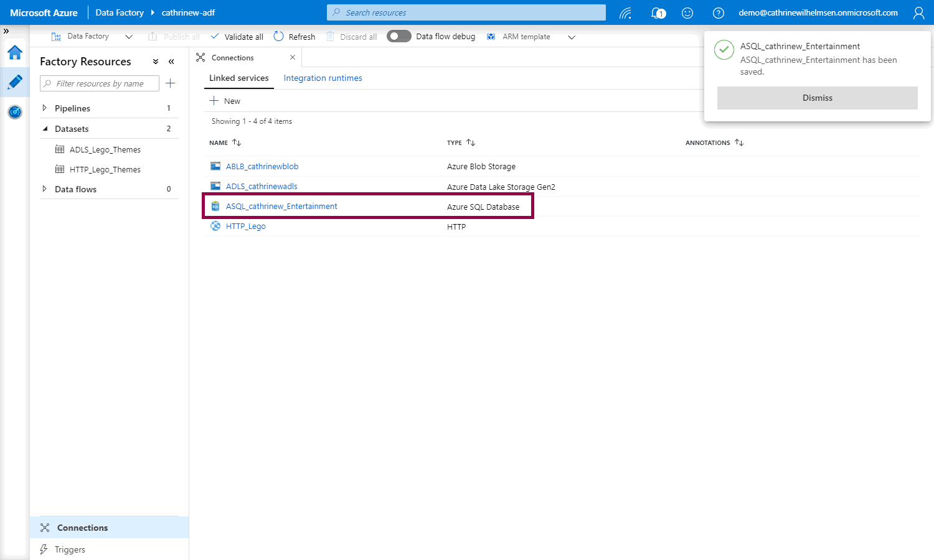Expand the Pipelines tree node
Image resolution: width=934 pixels, height=560 pixels.
(44, 108)
